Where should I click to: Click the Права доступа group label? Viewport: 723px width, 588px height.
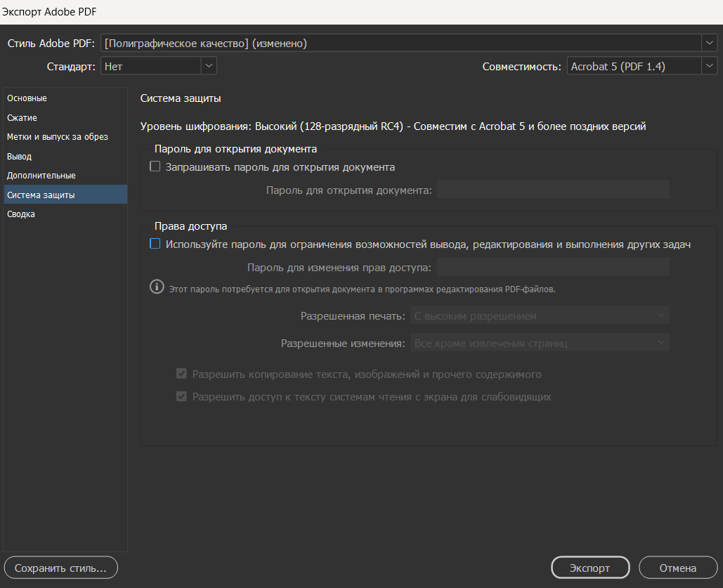point(190,226)
